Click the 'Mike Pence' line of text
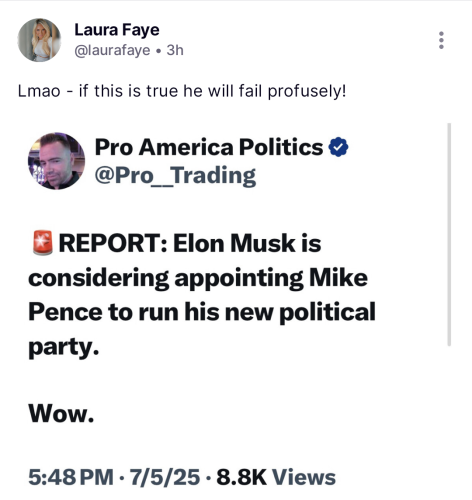472x500 pixels. pyautogui.click(x=338, y=277)
